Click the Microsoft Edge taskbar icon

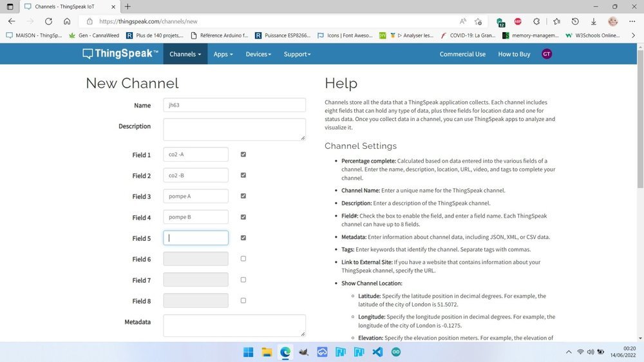[285, 352]
